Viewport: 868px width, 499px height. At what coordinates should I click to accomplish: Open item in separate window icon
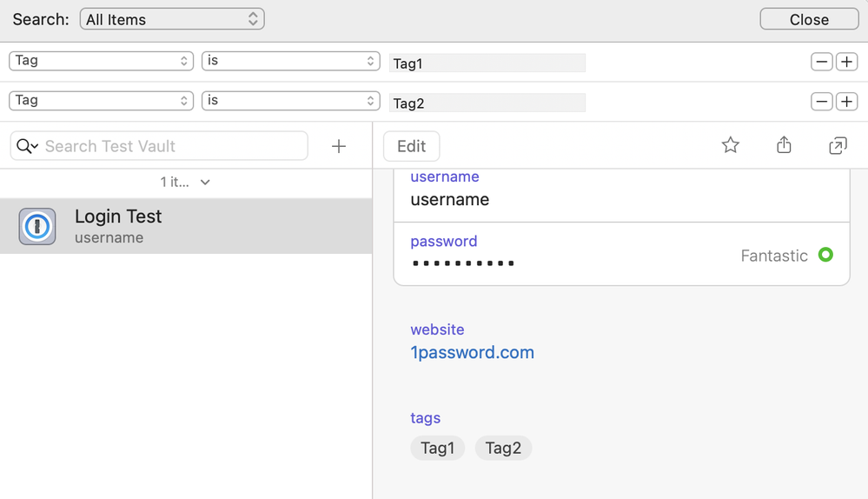coord(838,145)
